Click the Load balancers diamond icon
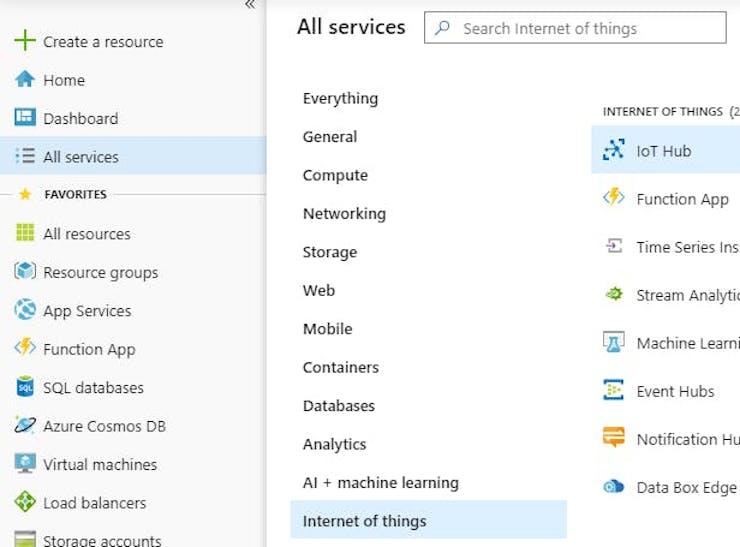This screenshot has width=740, height=547. (x=25, y=502)
